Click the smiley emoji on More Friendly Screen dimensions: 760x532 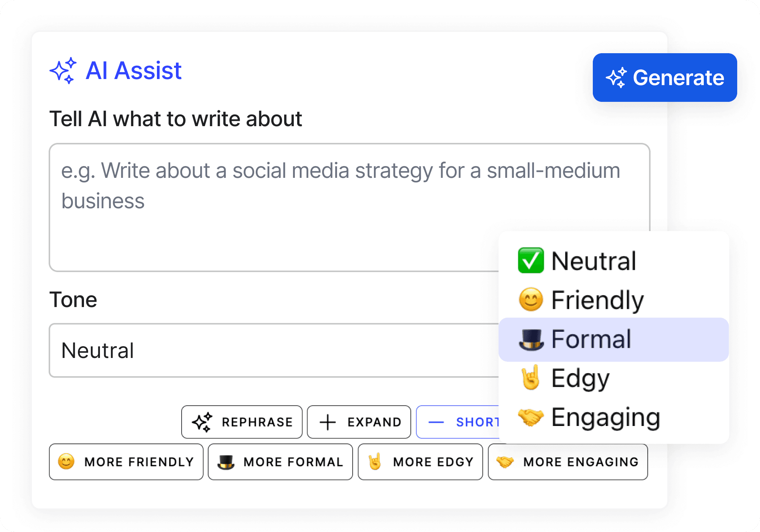click(66, 462)
